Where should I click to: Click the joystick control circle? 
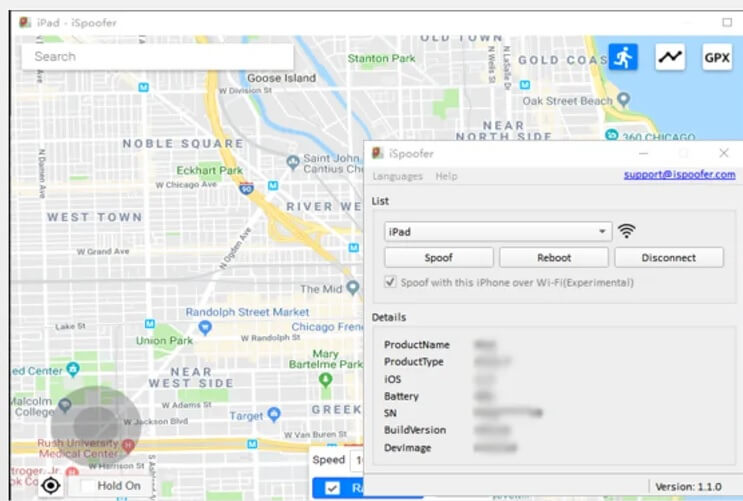tap(96, 425)
